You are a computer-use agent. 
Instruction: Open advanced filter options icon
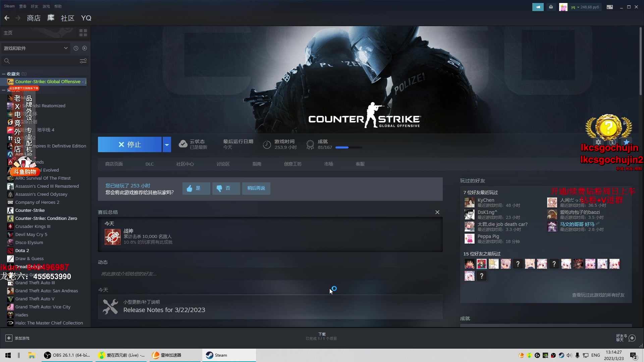coord(83,61)
